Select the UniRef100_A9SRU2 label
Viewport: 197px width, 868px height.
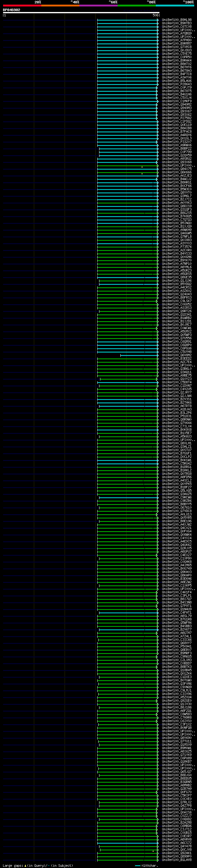coord(176,159)
